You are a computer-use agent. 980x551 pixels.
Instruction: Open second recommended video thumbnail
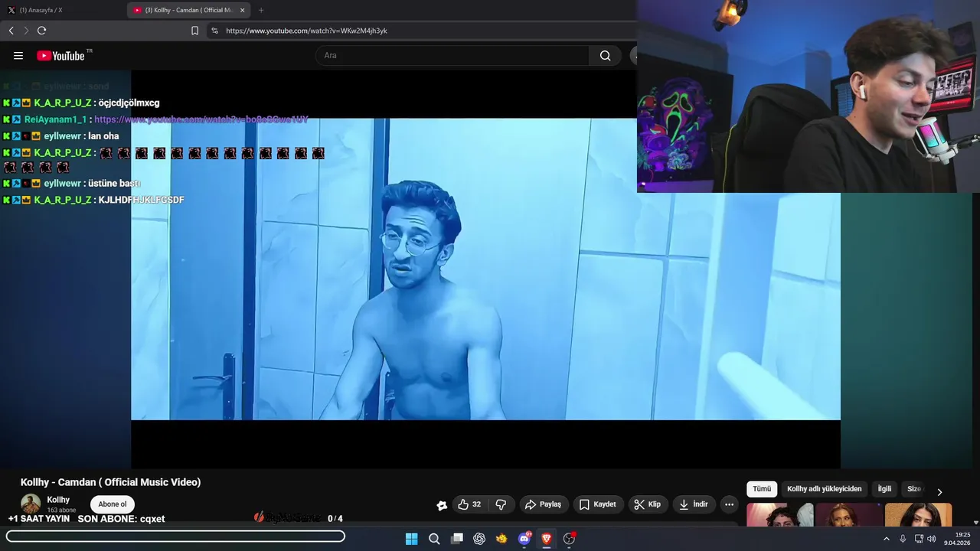click(849, 514)
